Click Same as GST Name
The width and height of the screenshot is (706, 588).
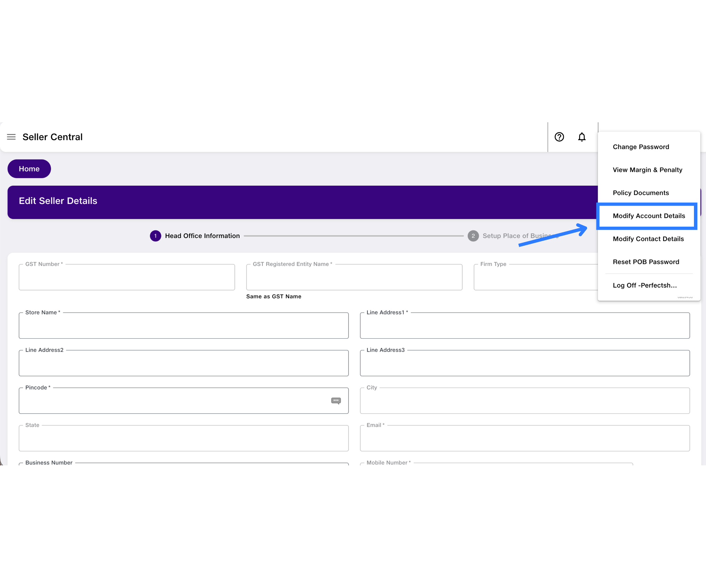click(274, 296)
